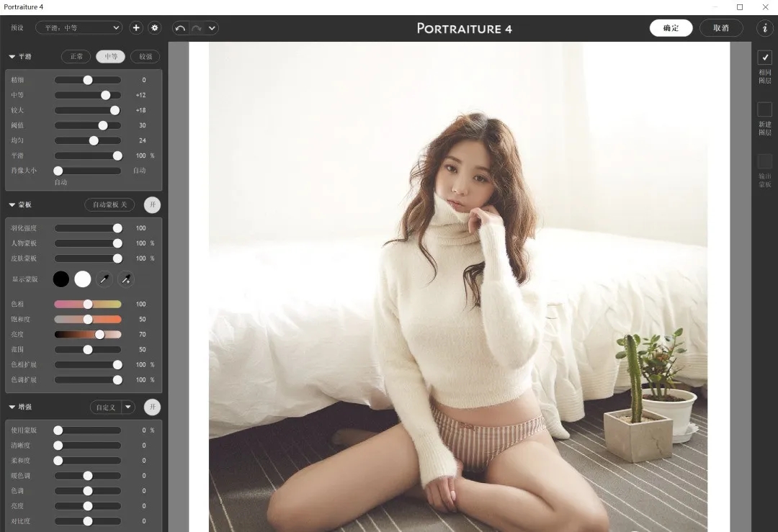
Task: Click the redo arrow icon
Action: tap(196, 28)
